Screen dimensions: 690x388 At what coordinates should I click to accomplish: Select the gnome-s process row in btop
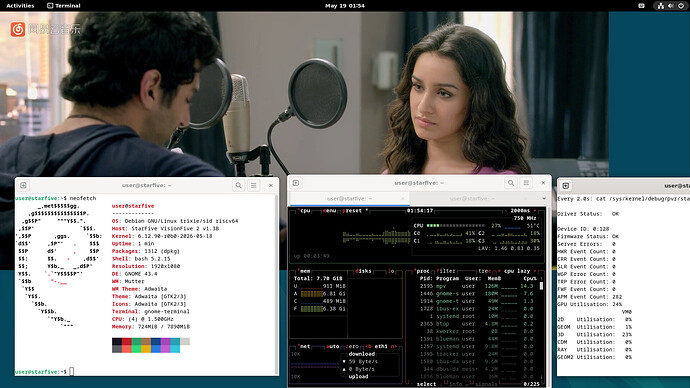(477, 293)
